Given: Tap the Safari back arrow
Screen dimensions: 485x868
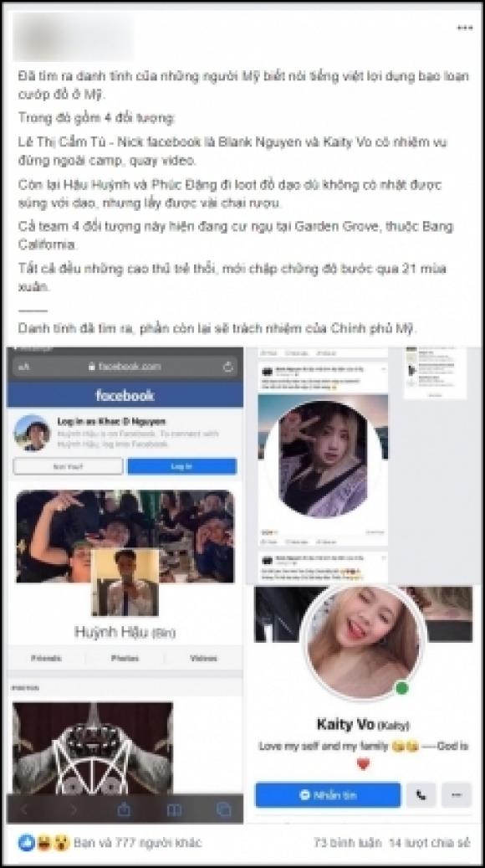Looking at the screenshot, I should pyautogui.click(x=24, y=810).
